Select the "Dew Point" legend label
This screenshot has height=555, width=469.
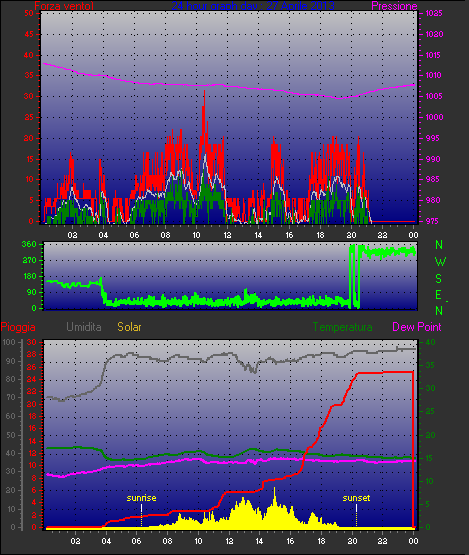tap(417, 327)
